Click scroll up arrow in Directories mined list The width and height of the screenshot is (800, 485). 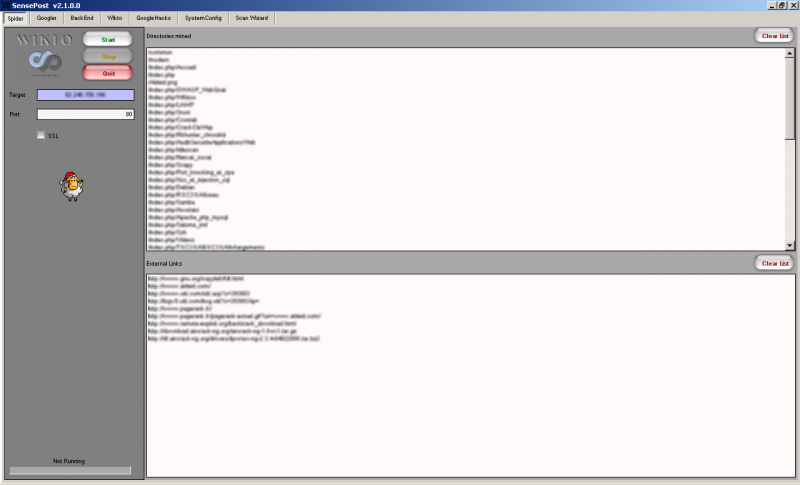coord(790,52)
